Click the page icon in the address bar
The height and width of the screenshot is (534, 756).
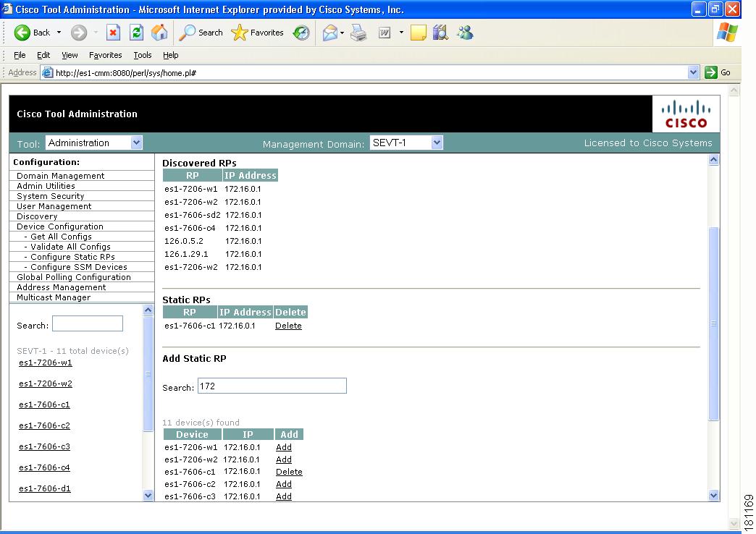[x=47, y=73]
